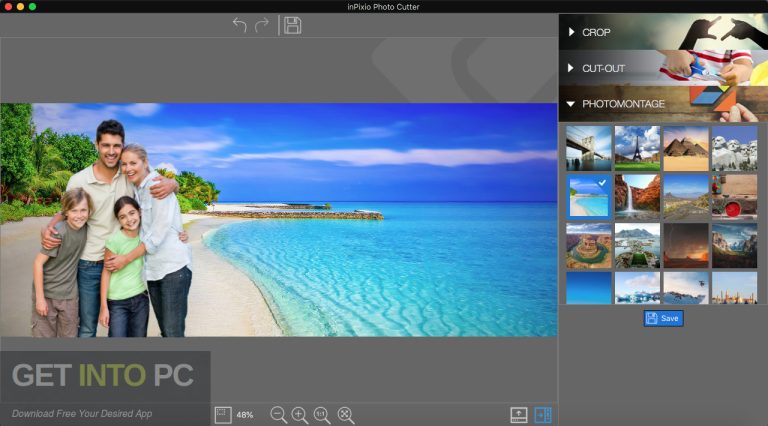This screenshot has height=426, width=768.
Task: Choose the Brooklyn Bridge background thumbnail
Action: (588, 148)
